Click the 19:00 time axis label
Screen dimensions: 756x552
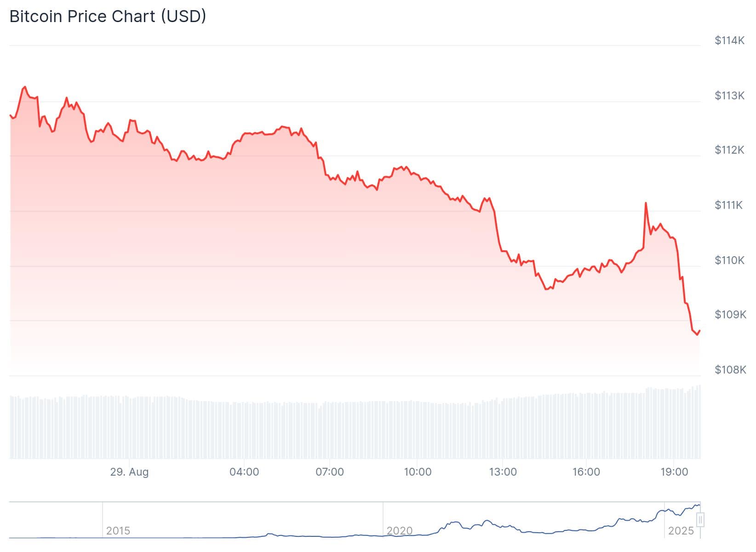pos(674,472)
